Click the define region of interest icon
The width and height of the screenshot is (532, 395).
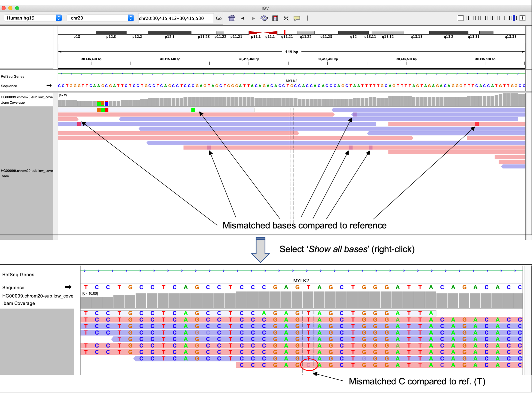click(x=275, y=18)
